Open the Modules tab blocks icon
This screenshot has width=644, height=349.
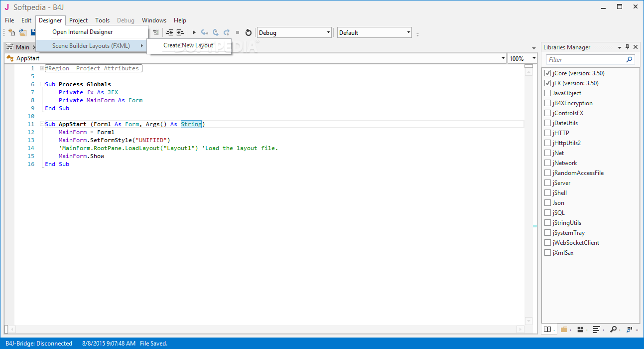580,329
